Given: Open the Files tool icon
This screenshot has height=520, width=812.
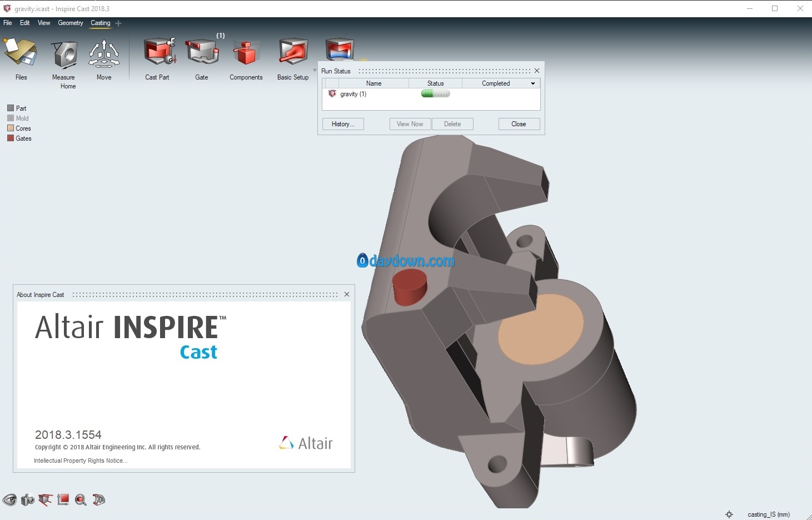Looking at the screenshot, I should (x=21, y=53).
